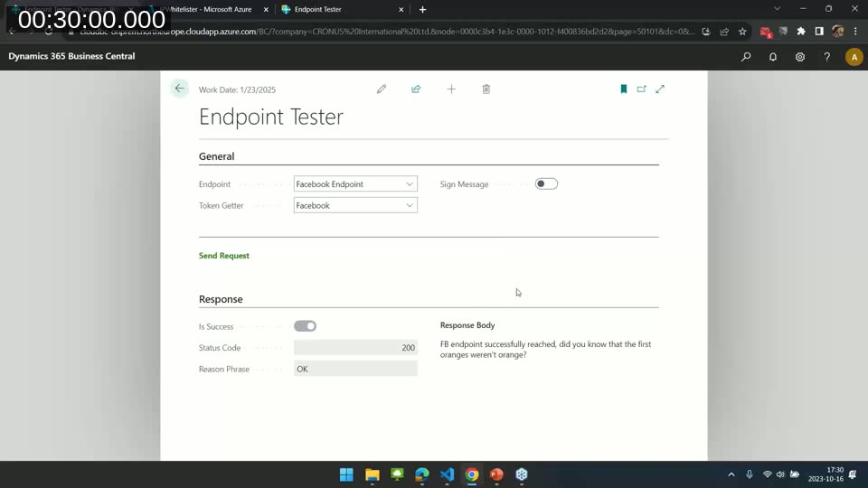Screen dimensions: 868x488
Task: Close the Whitelister Azure tab
Action: pos(266,9)
